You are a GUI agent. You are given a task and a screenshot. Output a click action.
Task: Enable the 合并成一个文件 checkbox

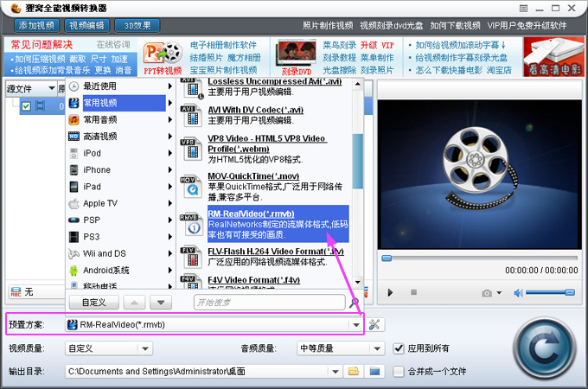(399, 372)
